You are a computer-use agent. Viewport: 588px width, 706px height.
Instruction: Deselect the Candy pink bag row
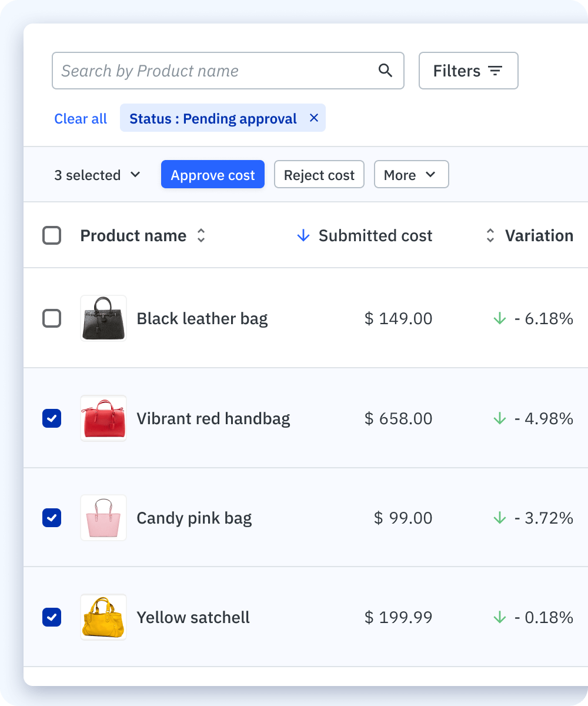52,518
